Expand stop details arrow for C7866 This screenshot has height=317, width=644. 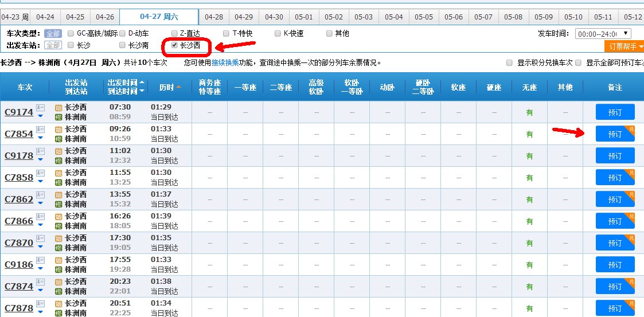point(40,225)
